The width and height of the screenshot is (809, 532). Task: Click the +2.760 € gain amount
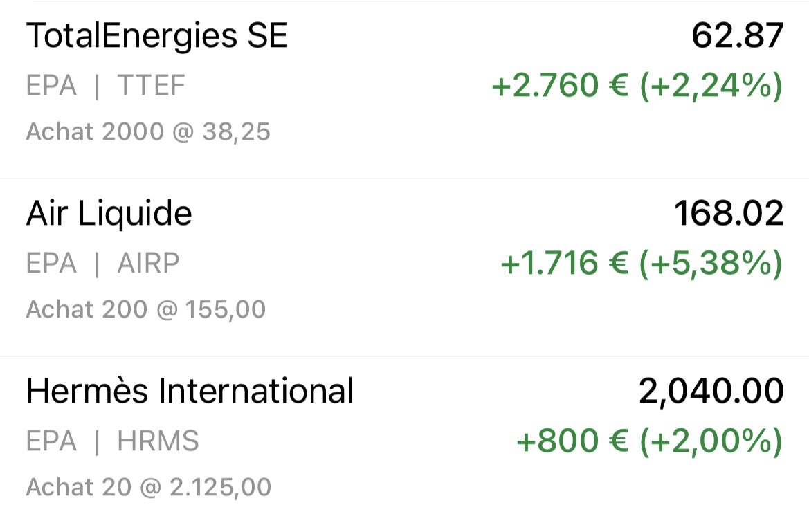click(559, 86)
